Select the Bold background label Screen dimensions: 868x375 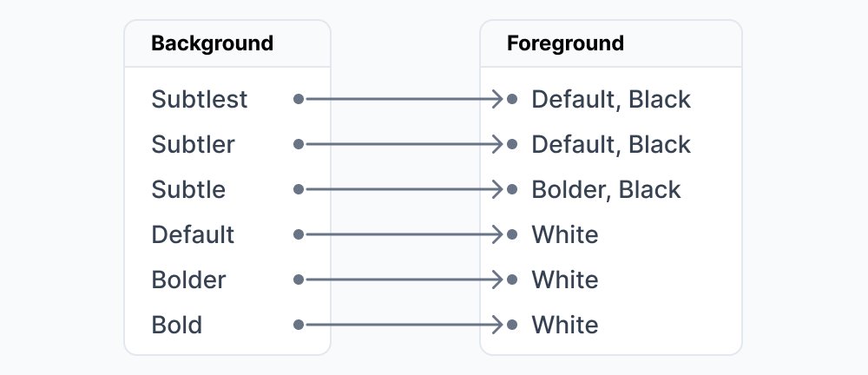point(176,325)
